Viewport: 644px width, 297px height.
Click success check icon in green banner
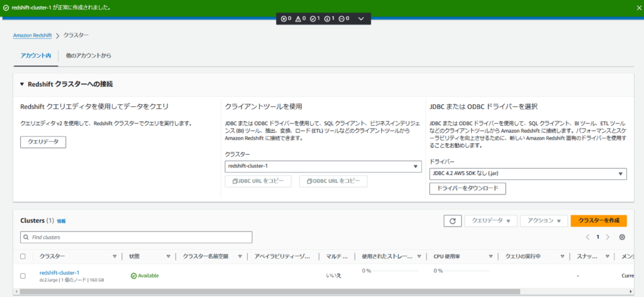[6, 8]
